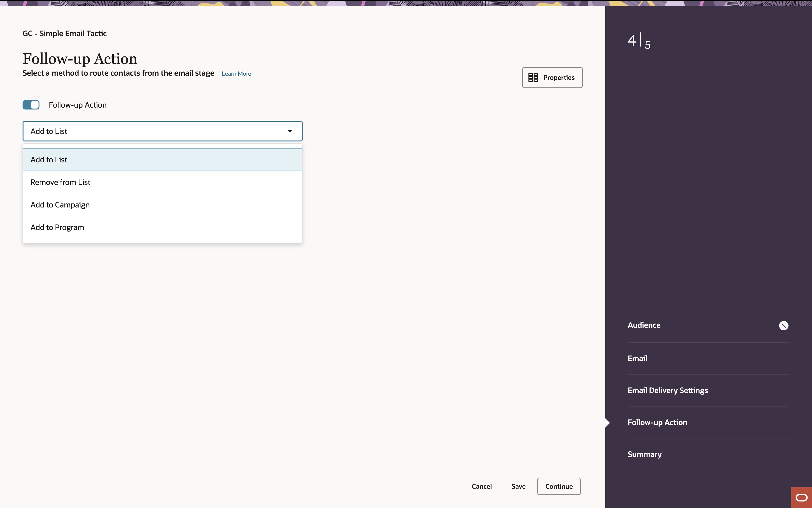Click the Properties grid icon
812x508 pixels.
(533, 78)
